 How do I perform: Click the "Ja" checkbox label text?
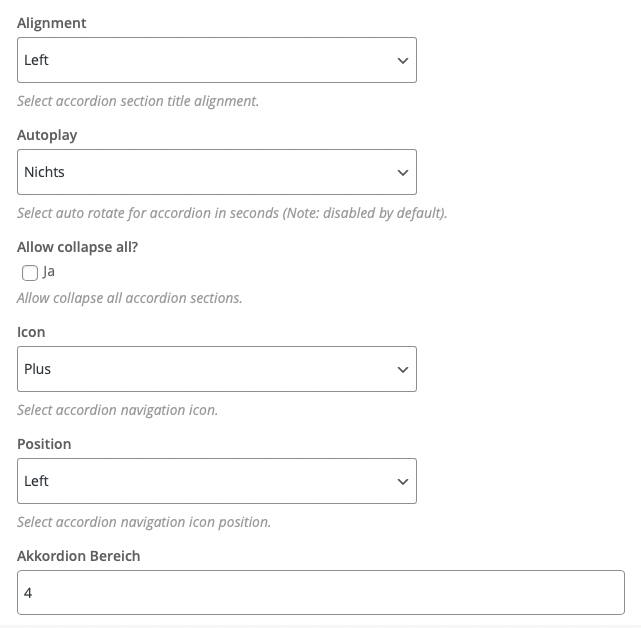coord(49,272)
